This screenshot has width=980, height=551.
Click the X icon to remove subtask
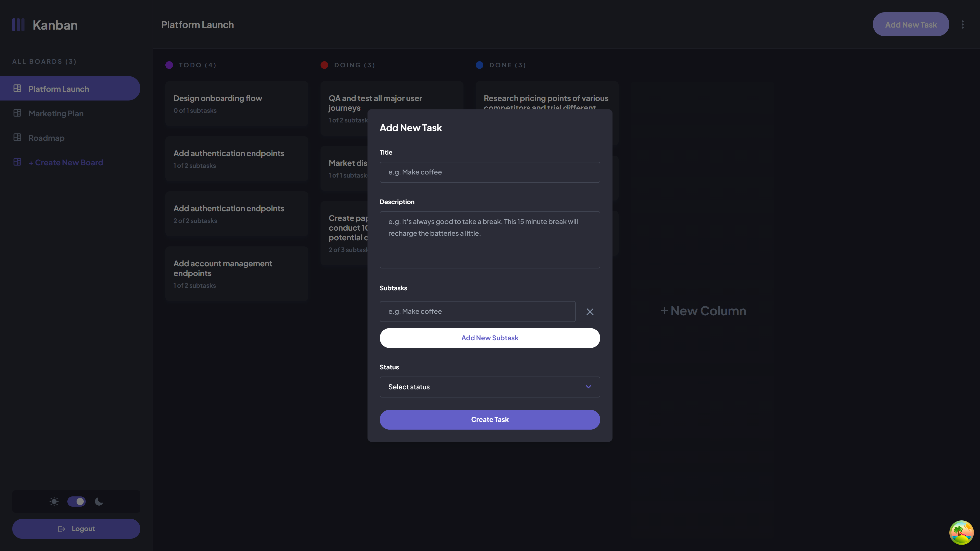590,311
